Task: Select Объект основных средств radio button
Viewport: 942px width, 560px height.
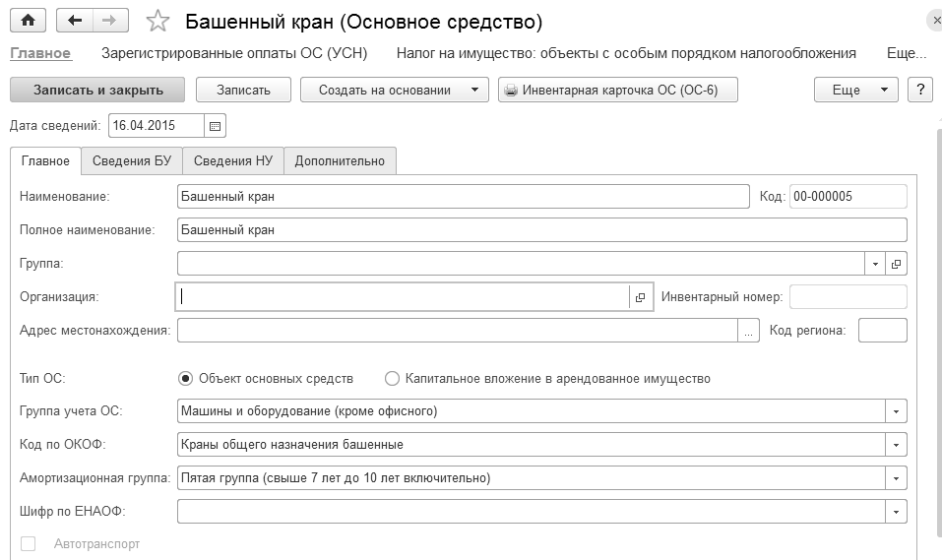Action: [x=185, y=378]
